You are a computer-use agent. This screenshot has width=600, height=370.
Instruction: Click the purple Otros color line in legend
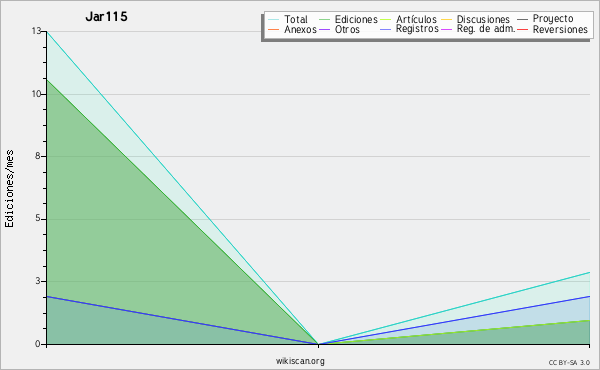324,29
